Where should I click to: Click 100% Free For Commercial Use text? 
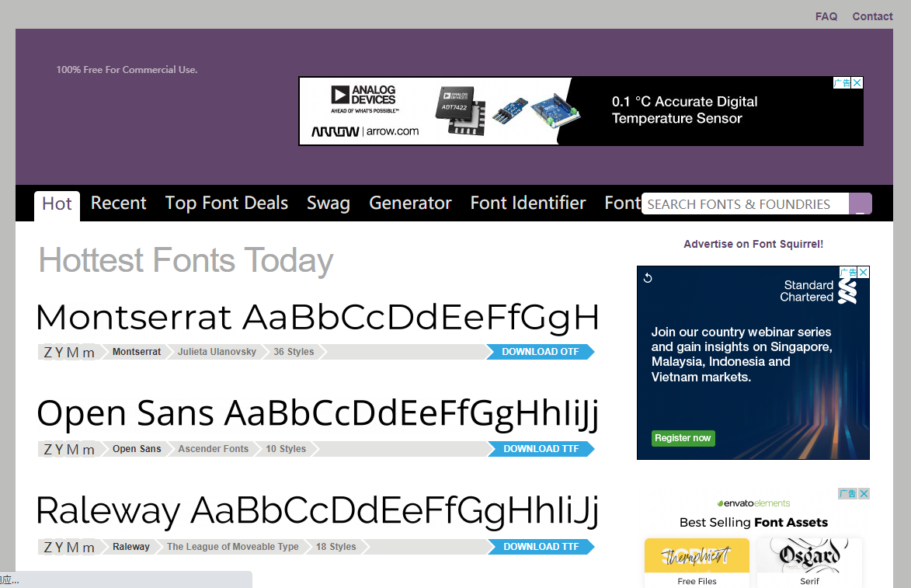127,70
